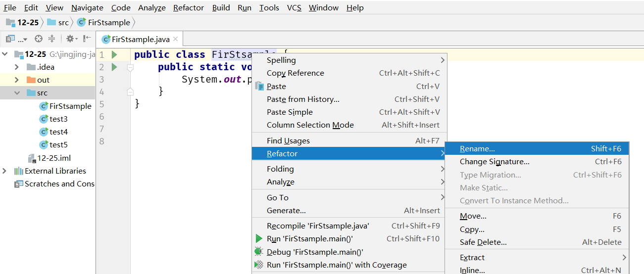Click the test3 class icon
This screenshot has height=274, width=644.
pos(44,119)
